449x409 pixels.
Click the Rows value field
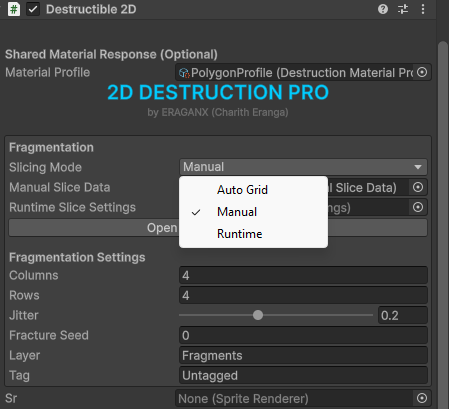click(x=303, y=295)
